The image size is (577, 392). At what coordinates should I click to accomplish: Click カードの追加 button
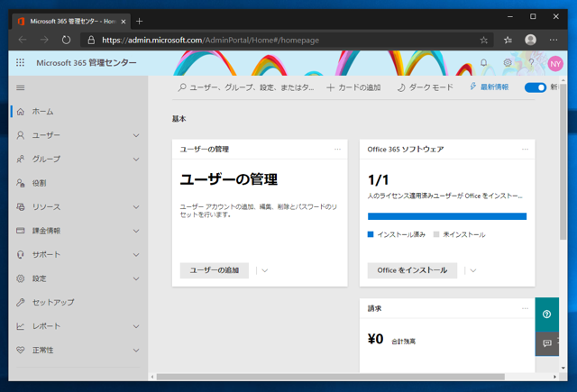[353, 87]
